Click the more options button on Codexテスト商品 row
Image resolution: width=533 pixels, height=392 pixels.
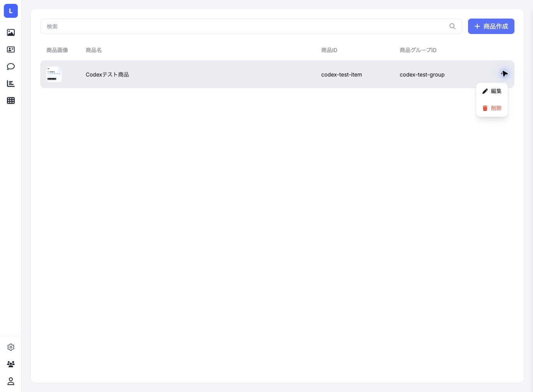504,74
